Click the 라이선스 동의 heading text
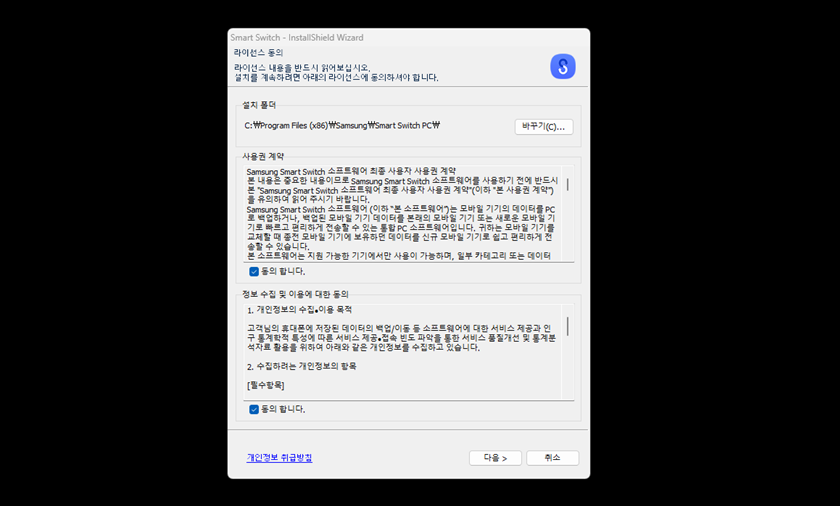Image resolution: width=840 pixels, height=506 pixels. click(x=258, y=52)
